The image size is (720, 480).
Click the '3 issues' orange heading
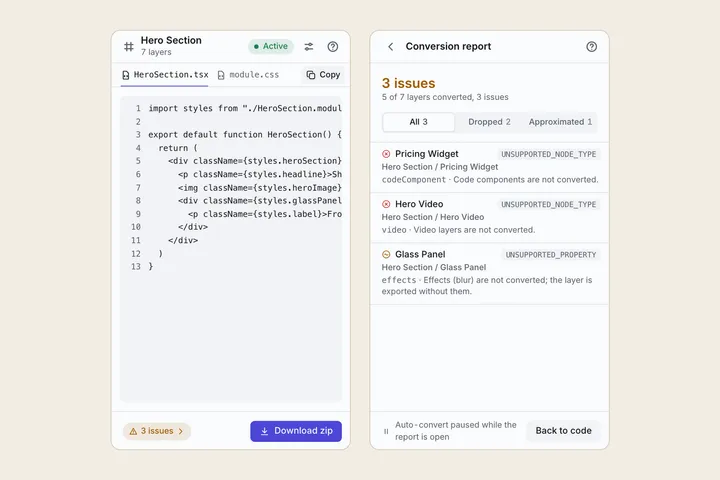coord(409,83)
